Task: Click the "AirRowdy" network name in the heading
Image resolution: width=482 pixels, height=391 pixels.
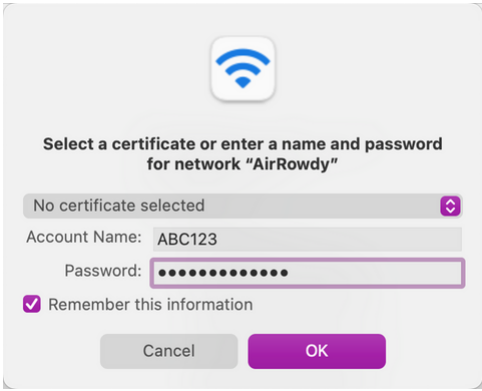Action: (x=292, y=164)
